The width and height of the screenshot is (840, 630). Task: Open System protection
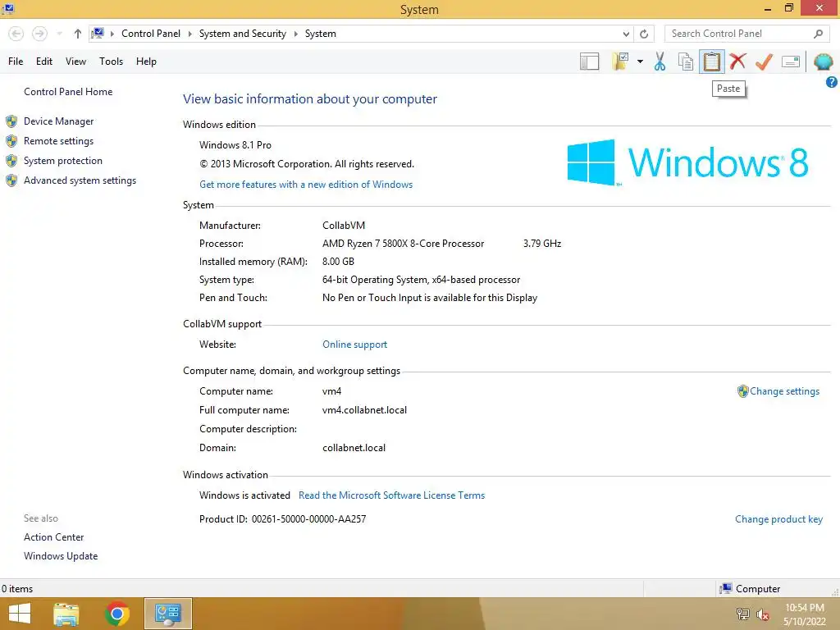[x=62, y=161]
